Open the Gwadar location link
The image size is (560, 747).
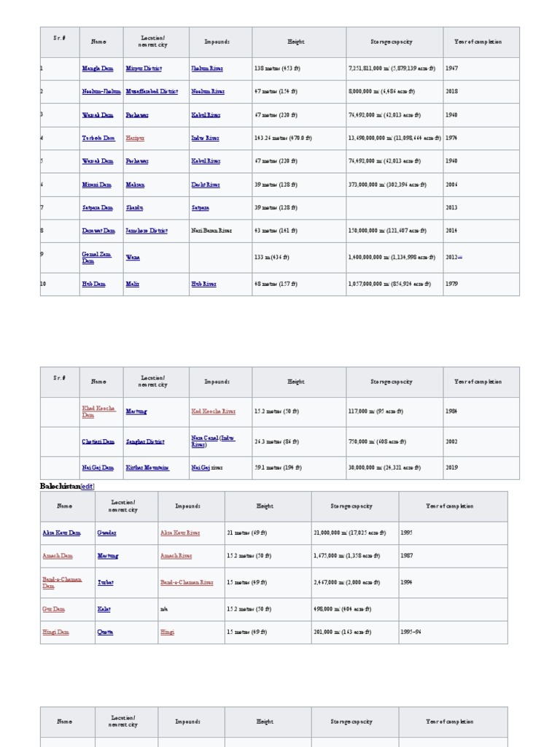(106, 533)
